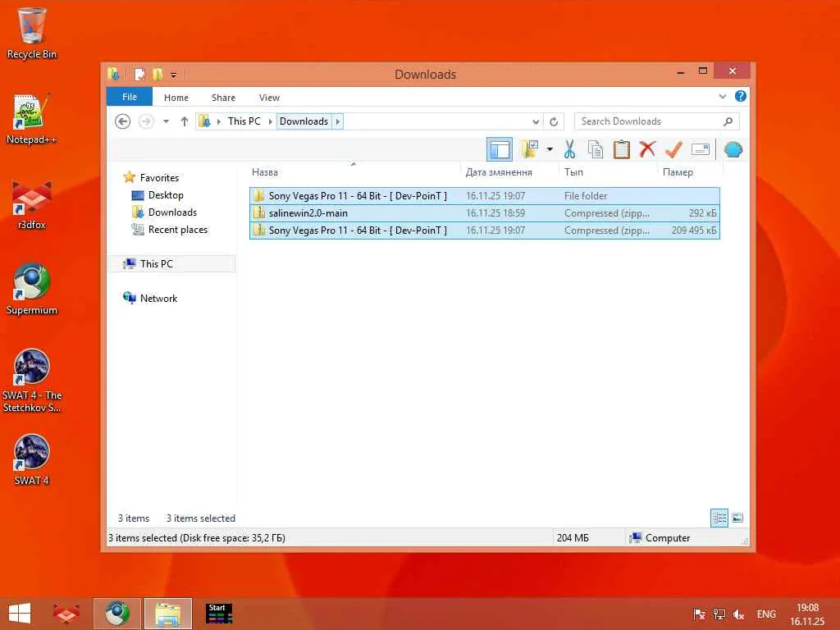This screenshot has height=630, width=840.
Task: Click the Rename toolbar icon
Action: coord(701,149)
